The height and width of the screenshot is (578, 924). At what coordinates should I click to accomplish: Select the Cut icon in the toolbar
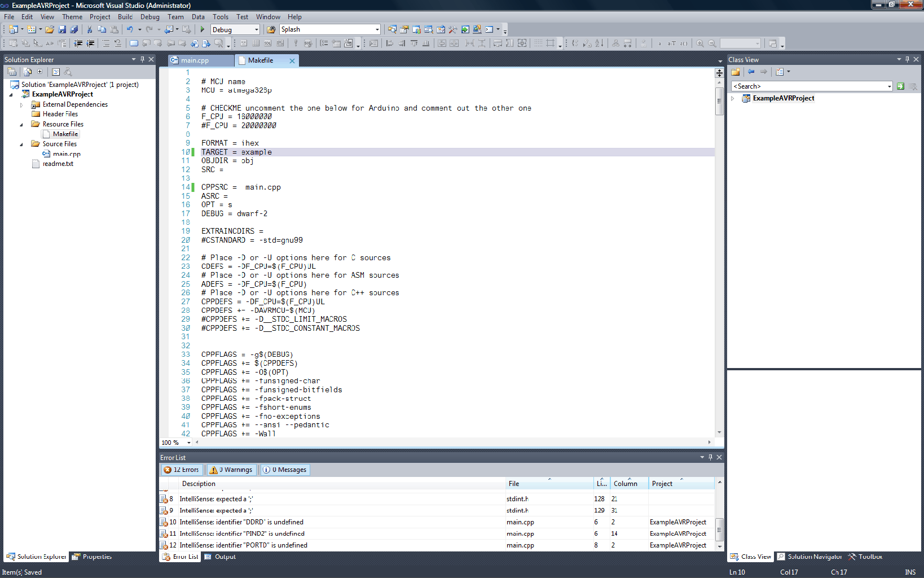[90, 29]
